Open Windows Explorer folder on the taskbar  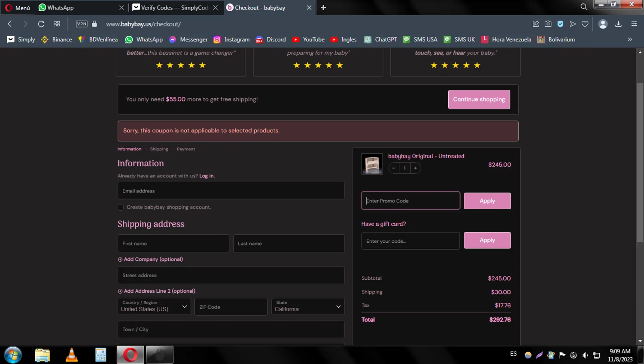pos(42,355)
